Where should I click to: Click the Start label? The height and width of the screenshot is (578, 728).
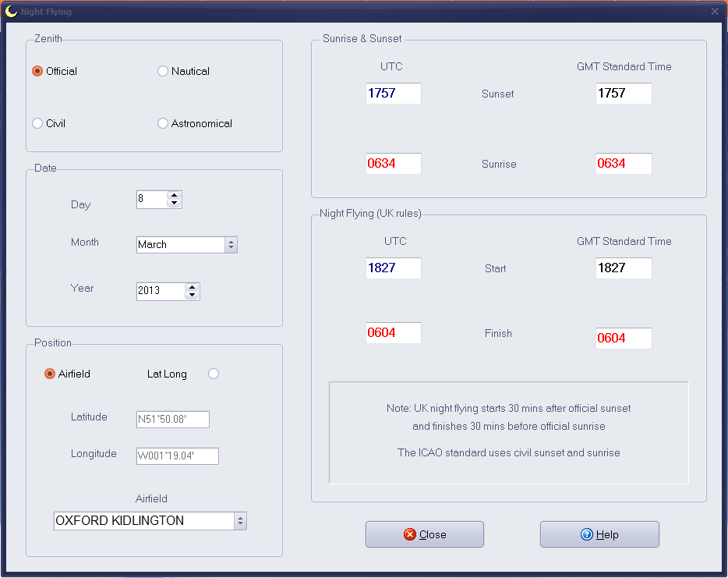[496, 268]
